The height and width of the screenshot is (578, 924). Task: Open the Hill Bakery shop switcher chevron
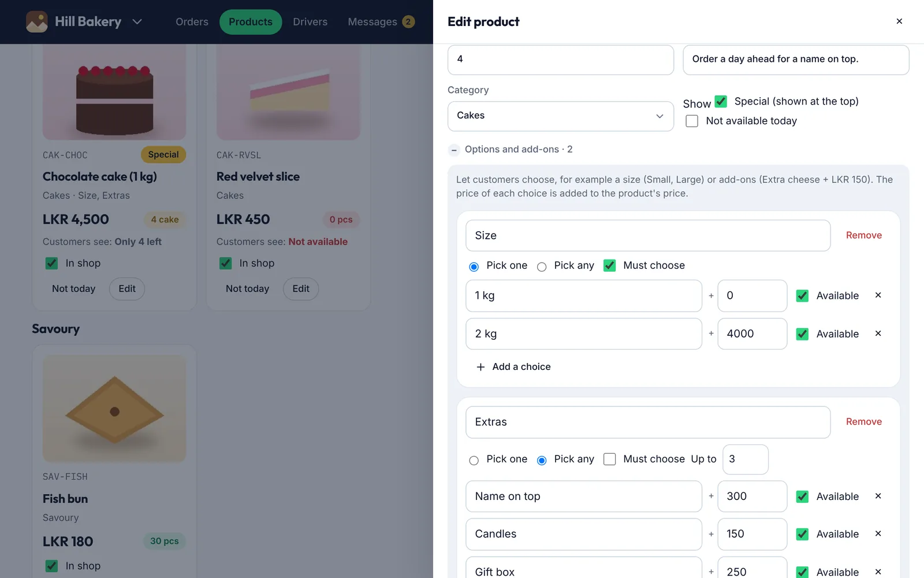(x=137, y=22)
